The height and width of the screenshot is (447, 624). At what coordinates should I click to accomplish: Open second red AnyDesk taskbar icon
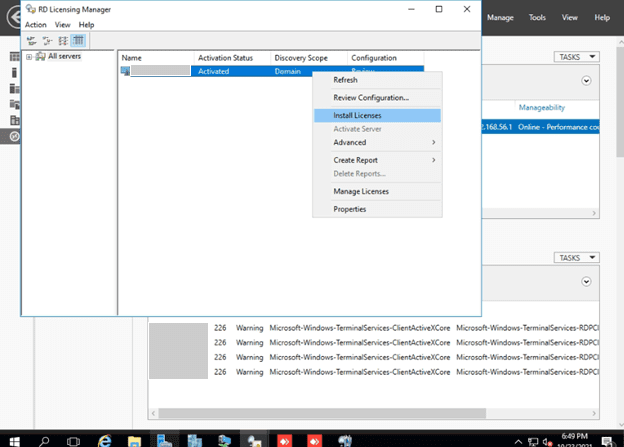pyautogui.click(x=314, y=441)
